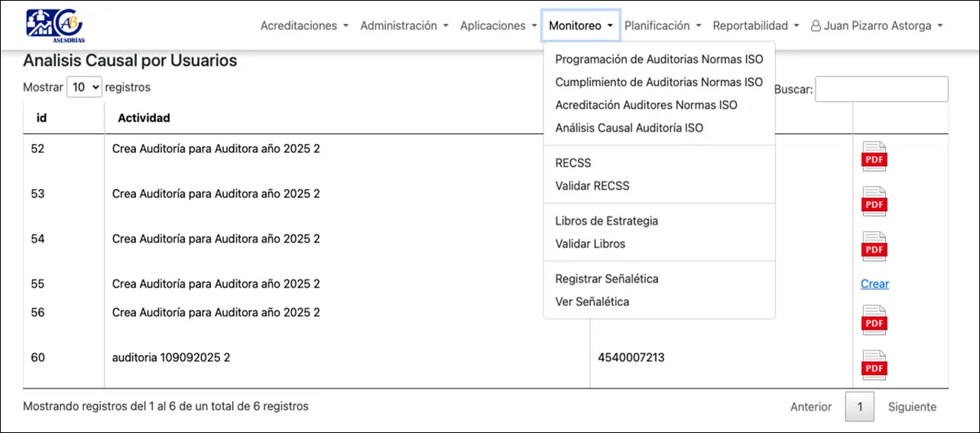Viewport: 980px width, 433px height.
Task: Select Validar RECSS menu entry
Action: click(x=592, y=186)
